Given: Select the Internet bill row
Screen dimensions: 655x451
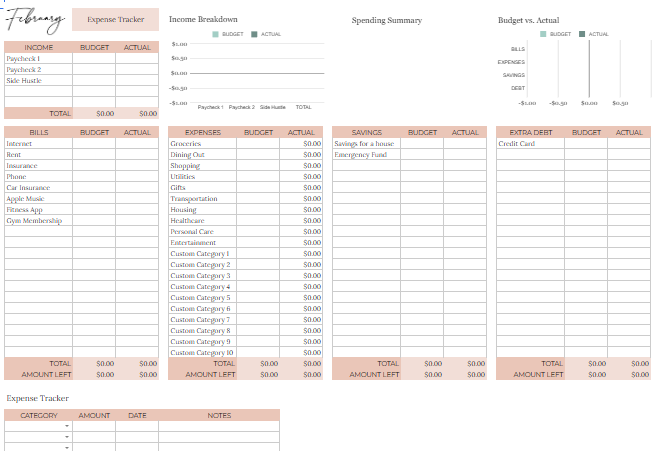Looking at the screenshot, I should pos(81,144).
